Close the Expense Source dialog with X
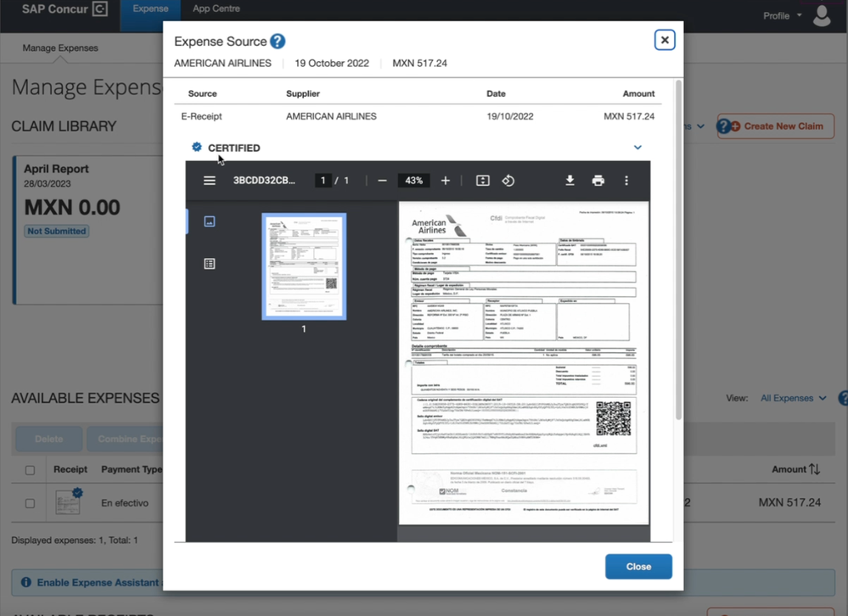The width and height of the screenshot is (848, 616). point(665,40)
